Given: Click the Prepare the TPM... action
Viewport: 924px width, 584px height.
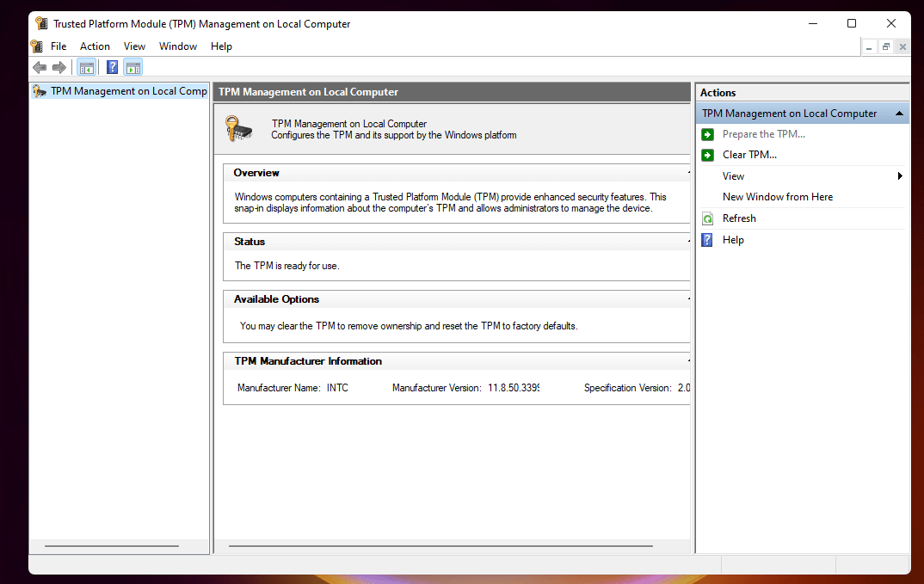Looking at the screenshot, I should 764,134.
